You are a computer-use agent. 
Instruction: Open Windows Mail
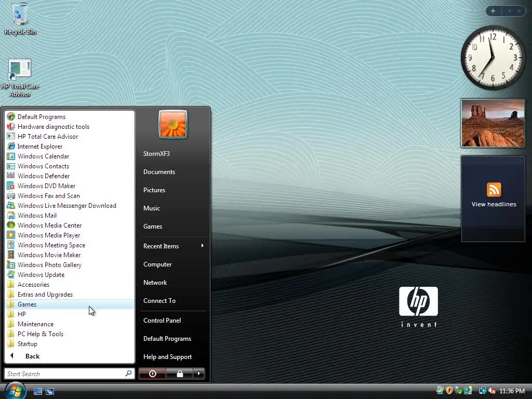tap(70, 216)
